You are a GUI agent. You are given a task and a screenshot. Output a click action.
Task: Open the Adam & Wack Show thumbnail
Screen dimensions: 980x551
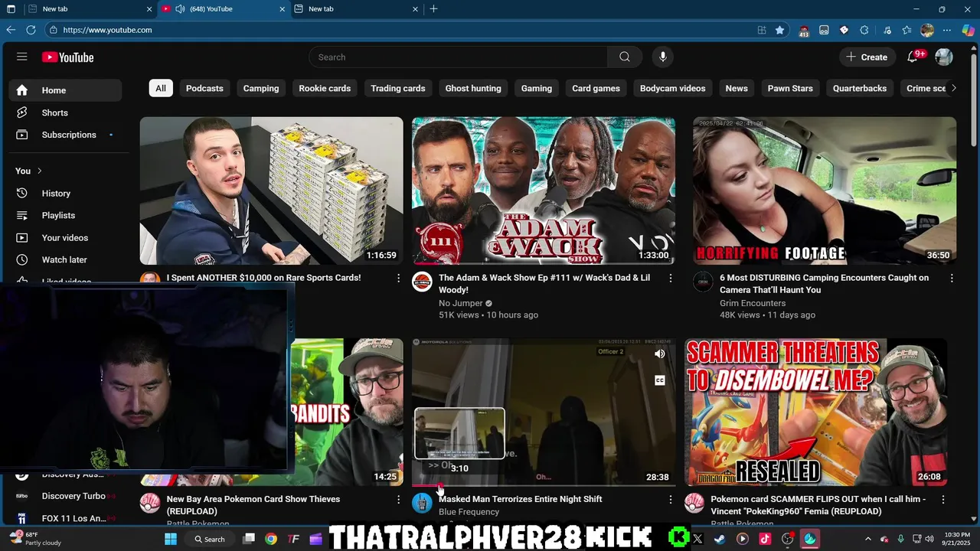544,191
